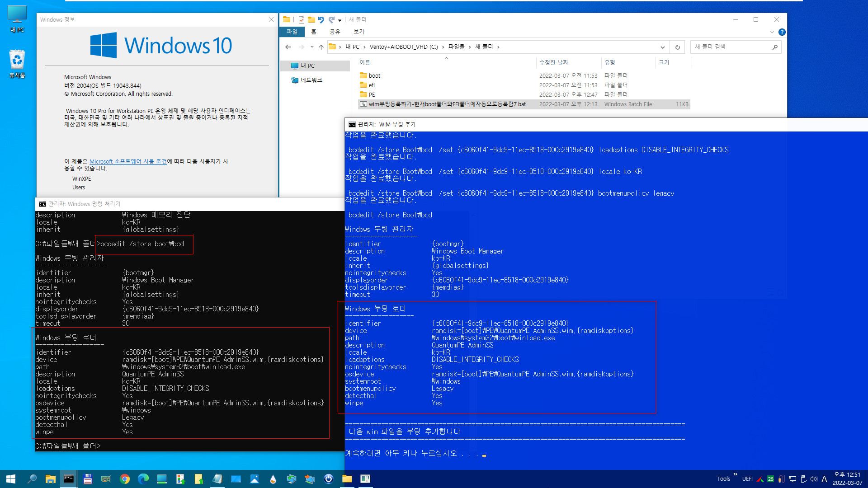
Task: Click the clock and date in taskbar
Action: pos(847,479)
